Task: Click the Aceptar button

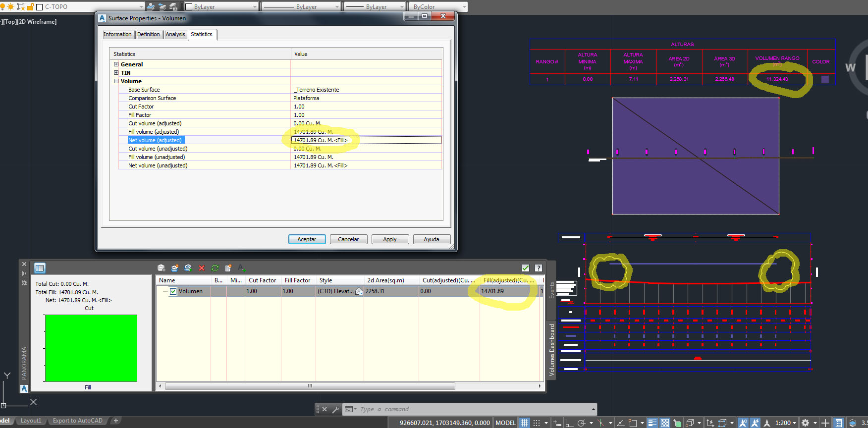Action: point(307,239)
